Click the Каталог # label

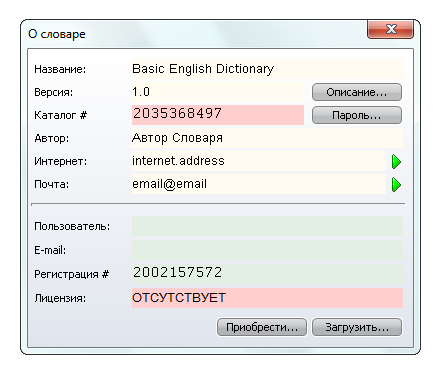point(61,115)
